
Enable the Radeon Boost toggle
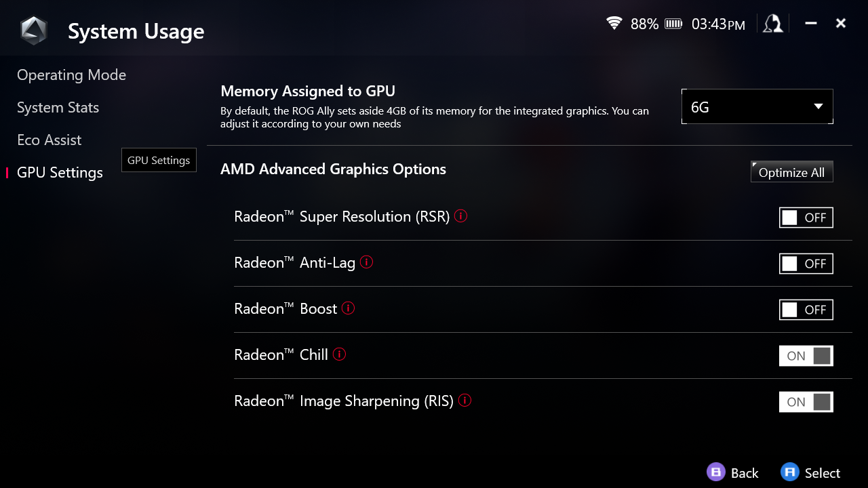(x=806, y=310)
